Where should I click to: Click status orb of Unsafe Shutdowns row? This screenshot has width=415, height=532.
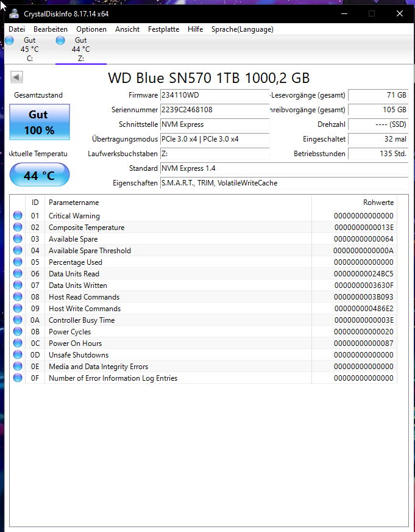point(18,354)
